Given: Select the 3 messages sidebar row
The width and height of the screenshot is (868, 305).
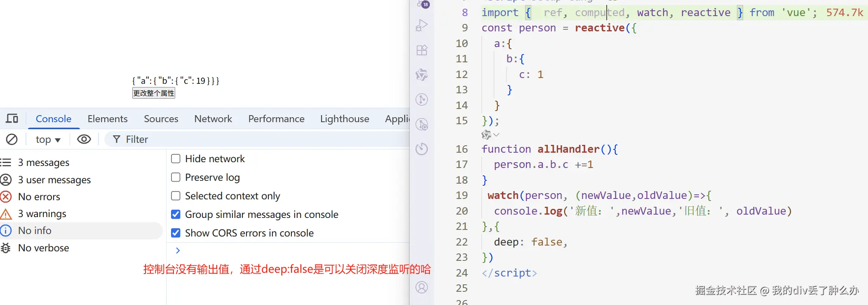Looking at the screenshot, I should [x=82, y=163].
